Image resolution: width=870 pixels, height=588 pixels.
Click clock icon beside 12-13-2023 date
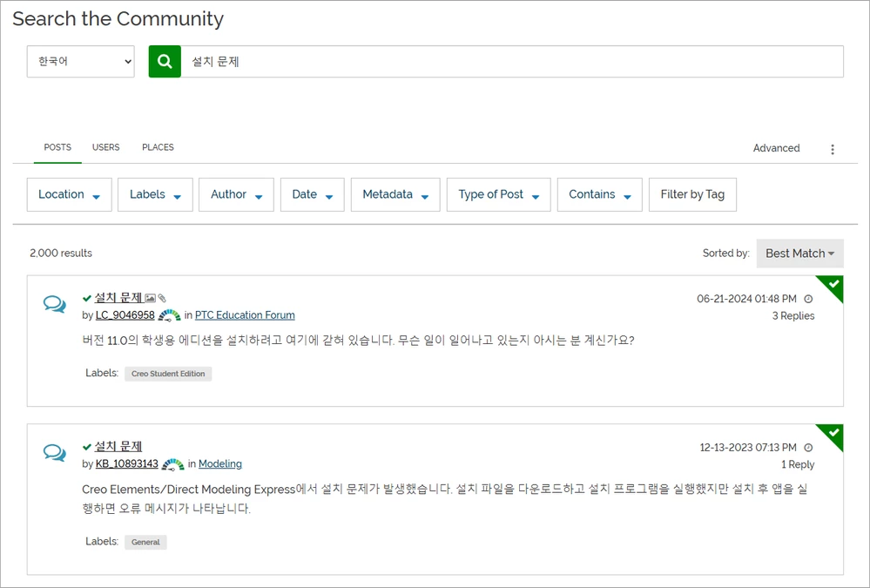pyautogui.click(x=808, y=448)
